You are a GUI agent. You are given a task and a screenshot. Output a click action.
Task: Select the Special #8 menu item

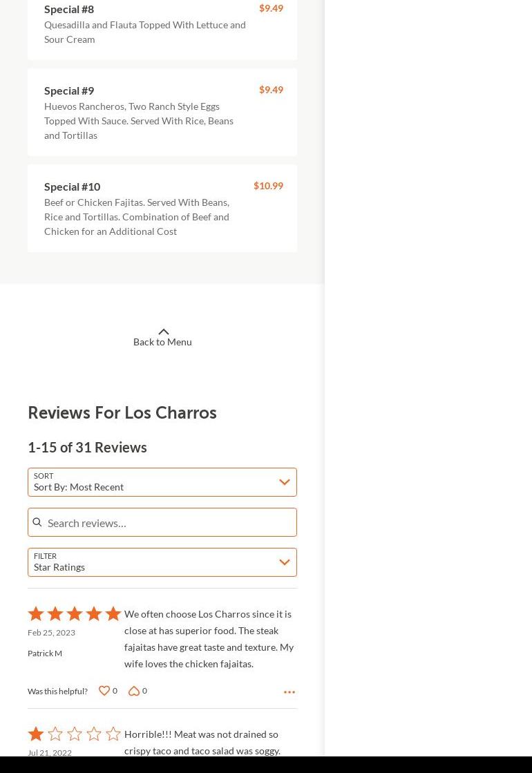tap(69, 9)
